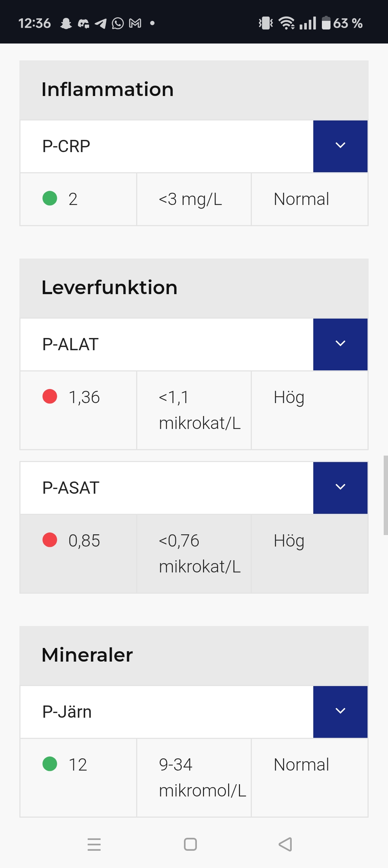Click the page scrollbar thumb
This screenshot has height=868, width=388.
(x=385, y=495)
